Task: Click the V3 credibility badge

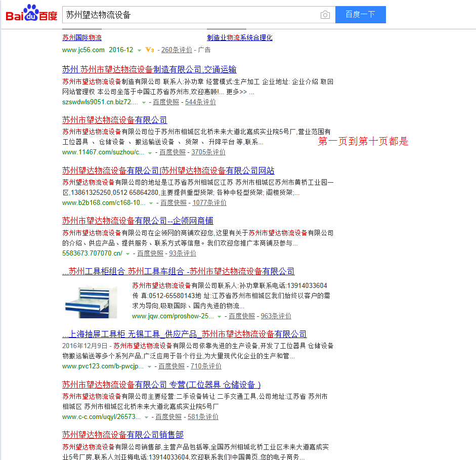Action: [x=150, y=50]
